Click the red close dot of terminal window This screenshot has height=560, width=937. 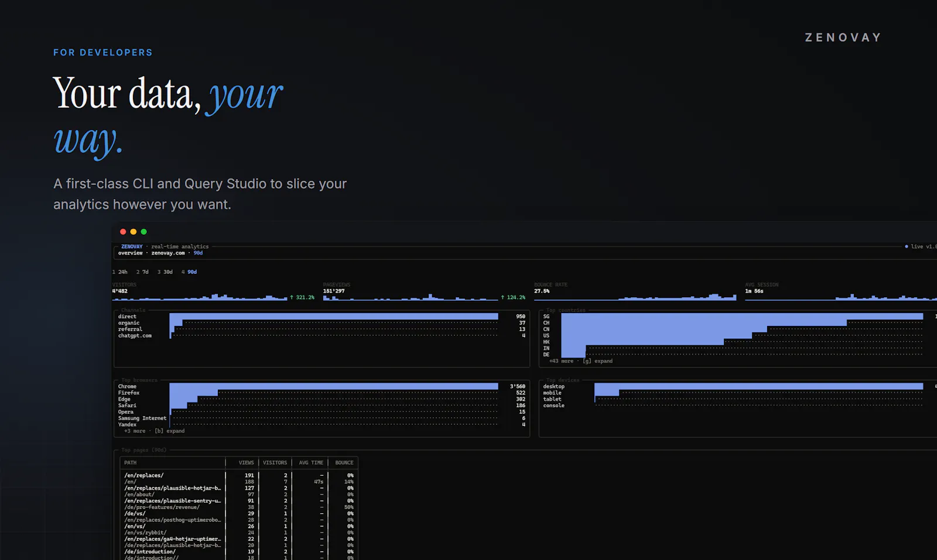click(x=123, y=232)
